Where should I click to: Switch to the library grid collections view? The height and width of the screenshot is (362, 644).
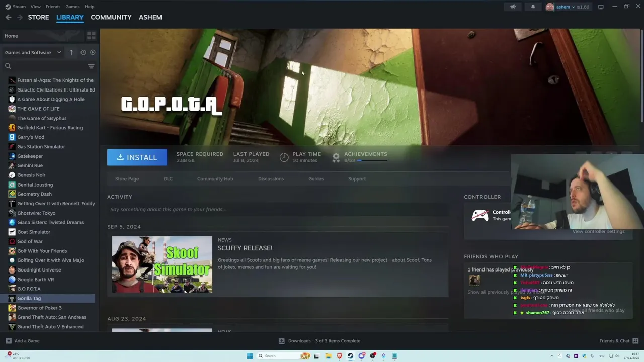pos(91,36)
